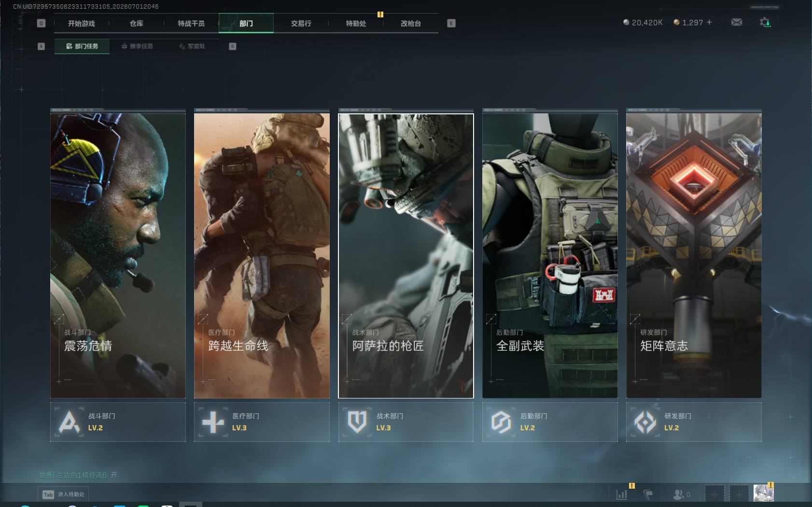Open the 跨越生命线 medical department card

pyautogui.click(x=262, y=256)
